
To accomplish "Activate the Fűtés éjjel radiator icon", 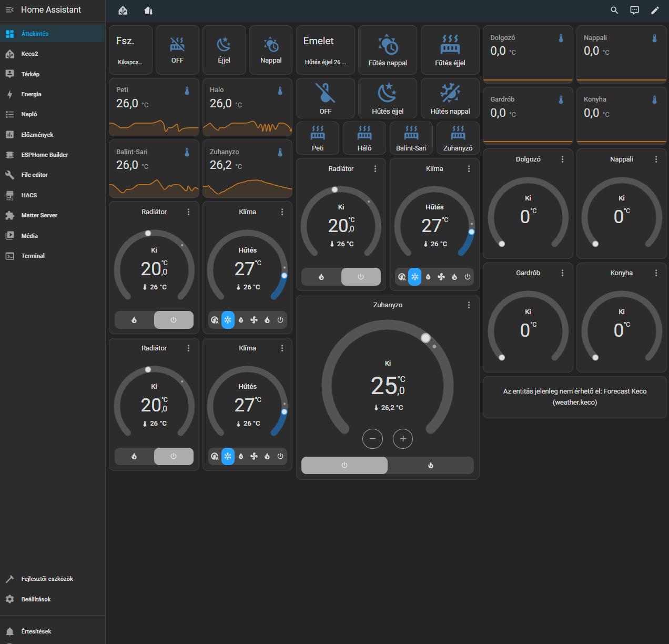I will (x=450, y=45).
